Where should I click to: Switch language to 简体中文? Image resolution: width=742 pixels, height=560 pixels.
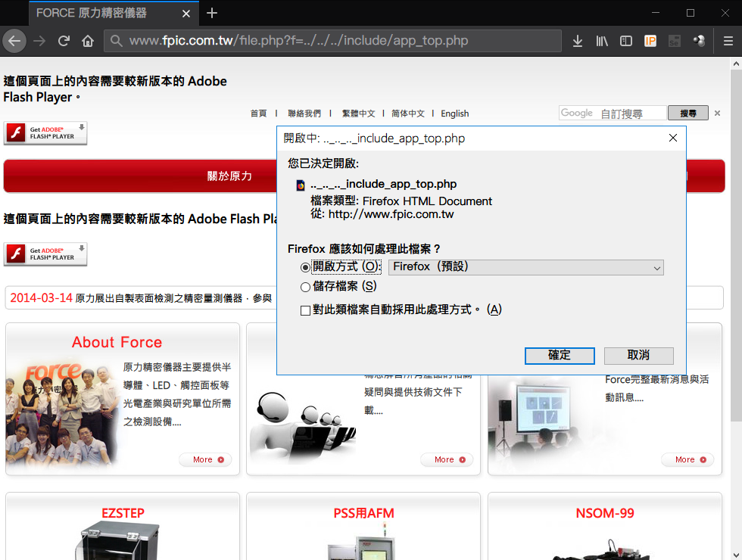pos(408,114)
